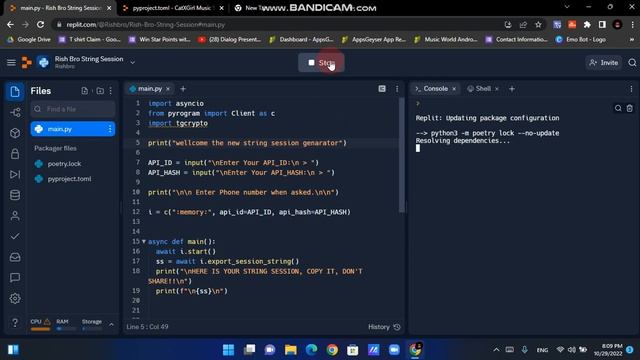Open the Windows Start menu
Viewport: 640px width, 360px height.
tap(229, 350)
